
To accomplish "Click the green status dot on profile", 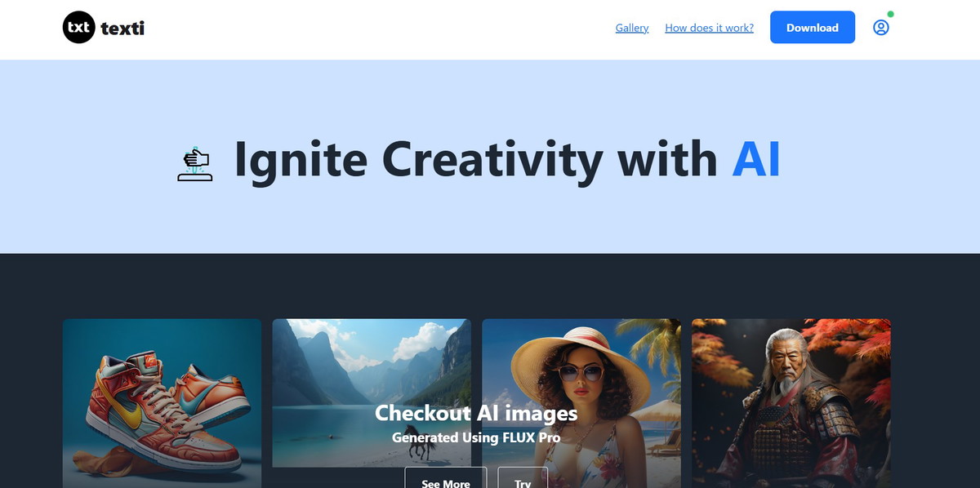I will [x=890, y=14].
